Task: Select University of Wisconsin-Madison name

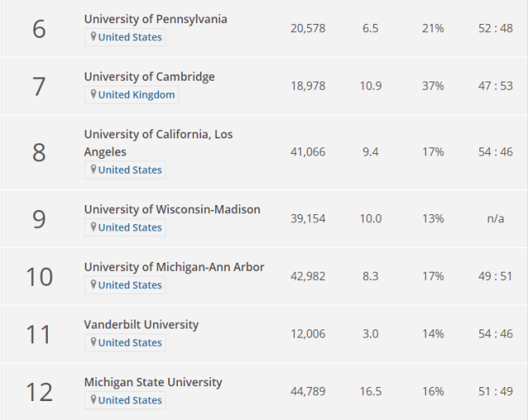Action: (172, 209)
